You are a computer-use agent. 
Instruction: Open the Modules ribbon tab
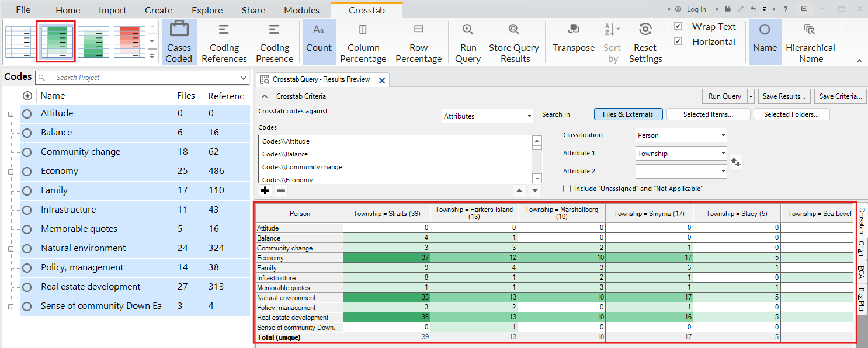click(301, 10)
